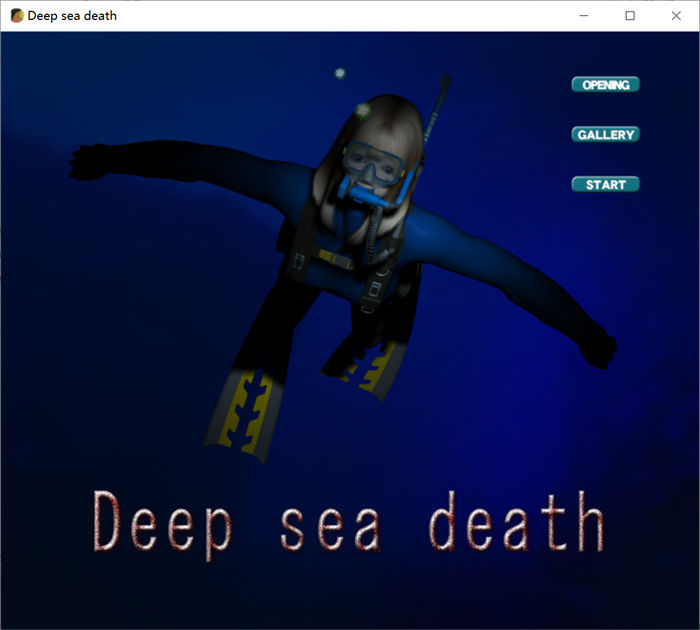Maximize the Deep sea death window
The image size is (700, 630).
tap(630, 16)
